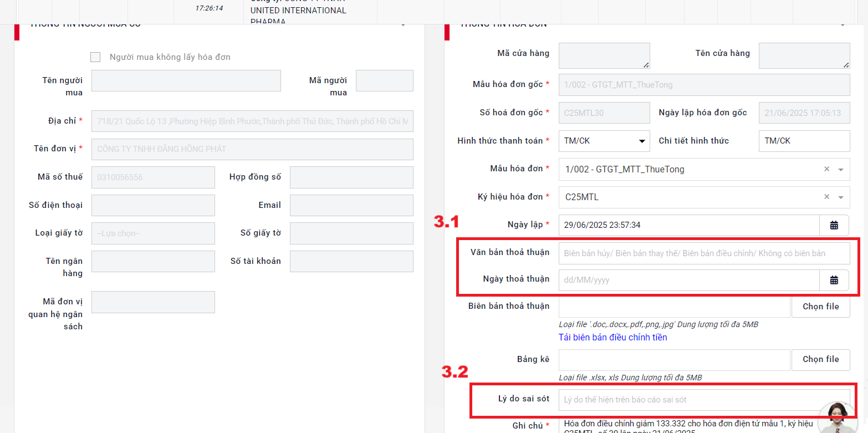Viewport: 868px width, 433px height.
Task: Click Chọn file for Biên bản thoả thuận
Action: click(820, 307)
